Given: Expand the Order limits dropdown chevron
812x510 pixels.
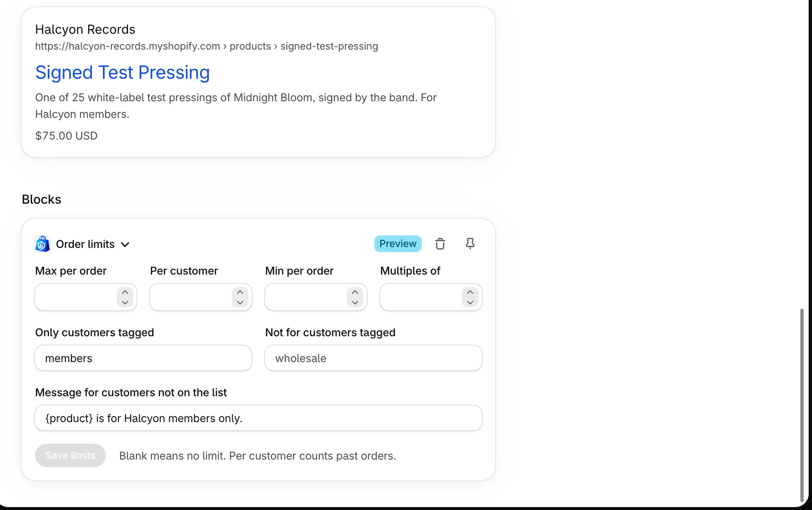Looking at the screenshot, I should pos(125,245).
